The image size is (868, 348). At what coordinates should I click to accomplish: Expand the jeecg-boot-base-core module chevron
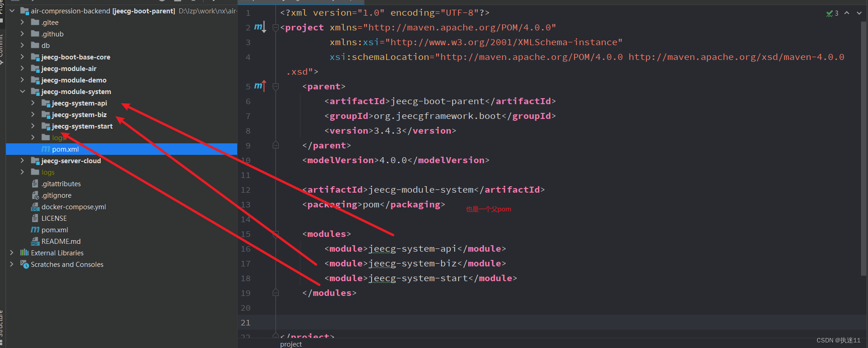(x=22, y=57)
